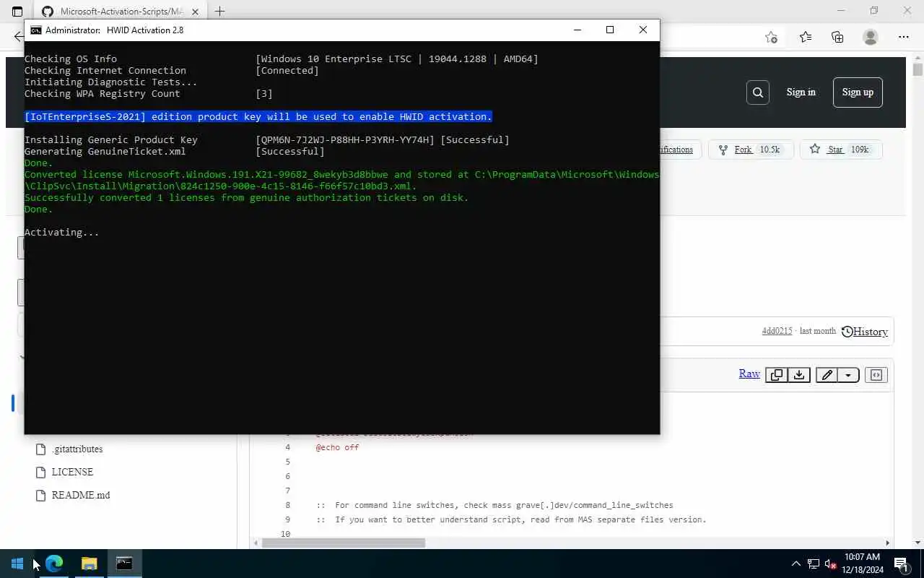Screen dimensions: 924x578
Task: Open the Edge Favorites list icon
Action: 805,37
